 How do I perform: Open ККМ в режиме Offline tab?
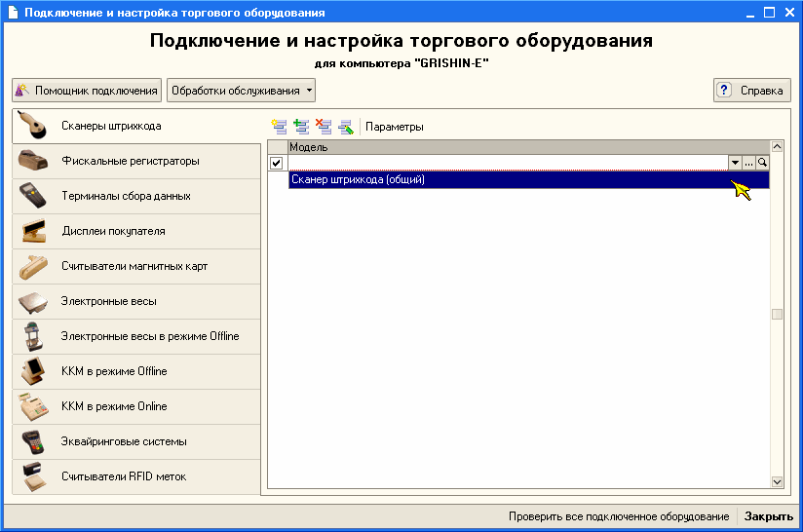[x=136, y=372]
